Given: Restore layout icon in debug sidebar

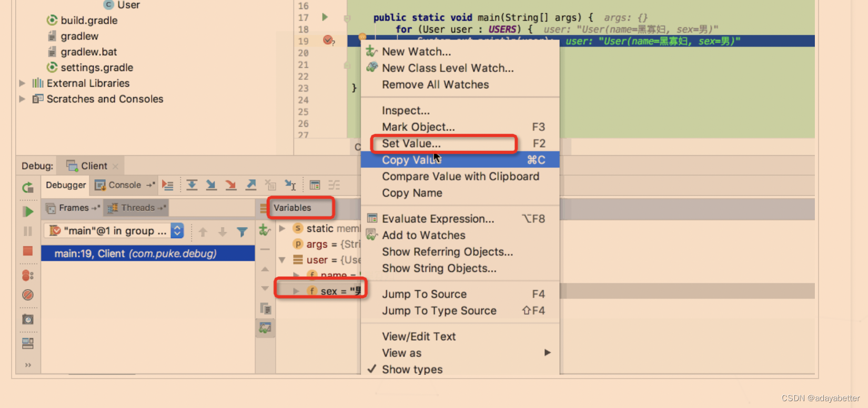Looking at the screenshot, I should 28,343.
